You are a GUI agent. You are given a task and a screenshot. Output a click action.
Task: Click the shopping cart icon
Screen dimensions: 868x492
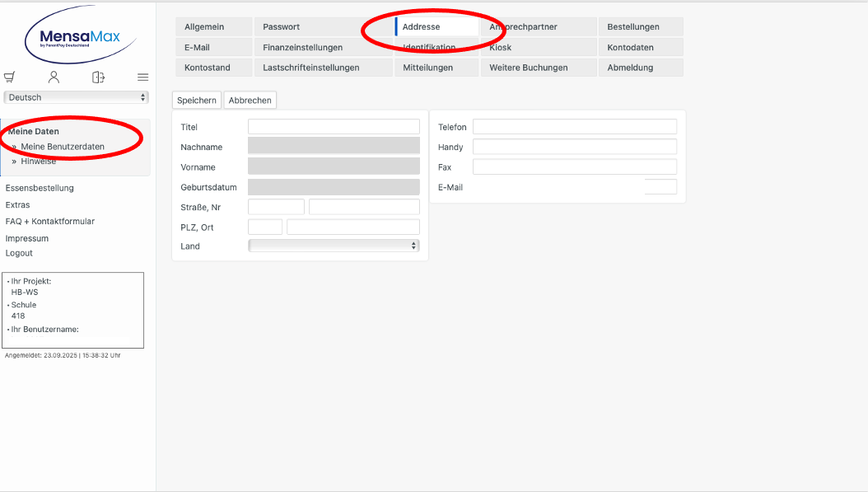tap(9, 77)
